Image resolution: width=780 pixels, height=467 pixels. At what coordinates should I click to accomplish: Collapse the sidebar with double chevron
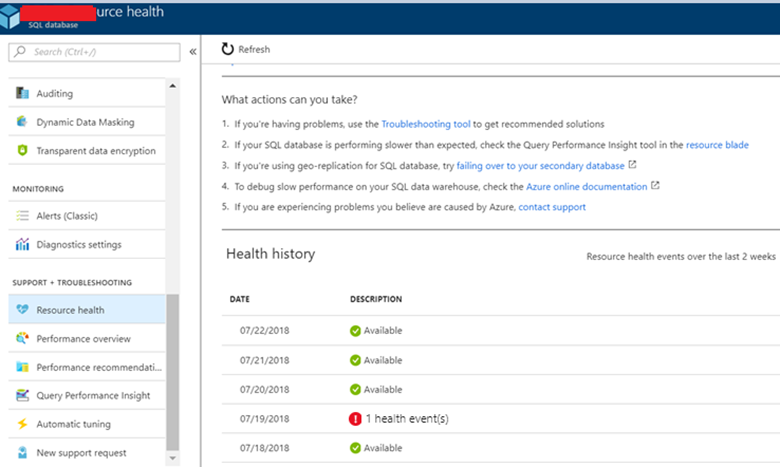[x=193, y=52]
